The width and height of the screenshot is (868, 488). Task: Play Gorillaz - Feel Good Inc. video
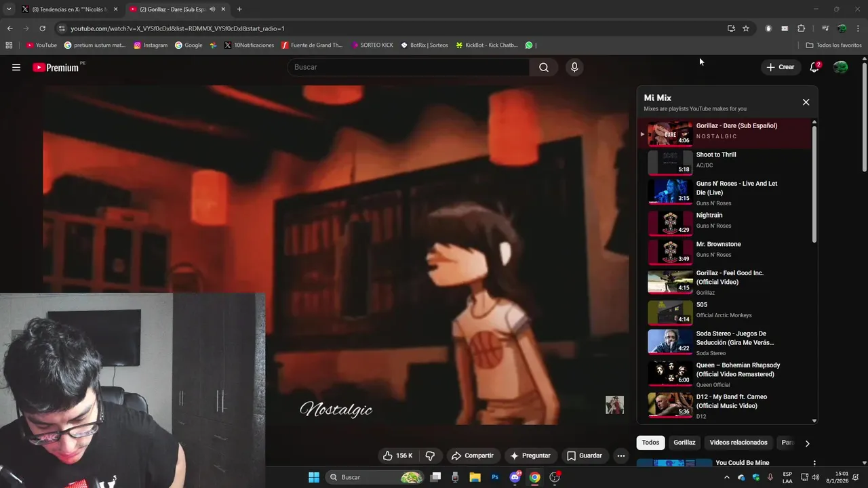tap(724, 282)
